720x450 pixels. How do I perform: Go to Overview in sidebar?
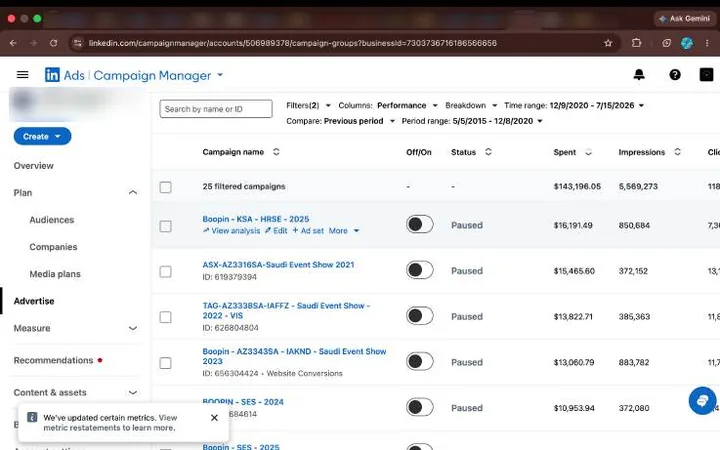click(34, 165)
